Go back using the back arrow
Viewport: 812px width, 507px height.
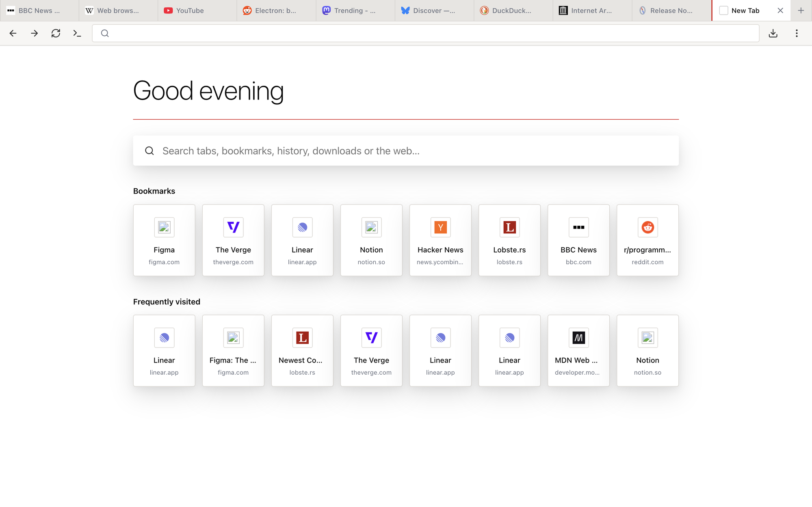click(13, 33)
